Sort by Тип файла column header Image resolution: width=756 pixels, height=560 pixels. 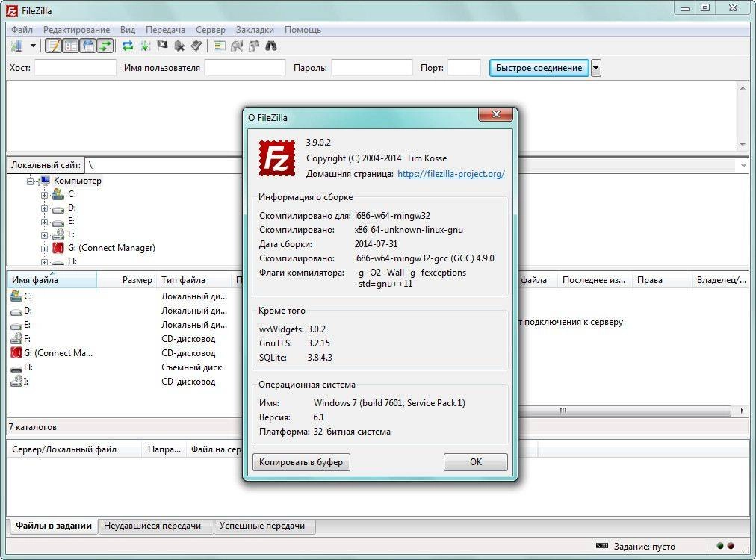click(x=195, y=280)
